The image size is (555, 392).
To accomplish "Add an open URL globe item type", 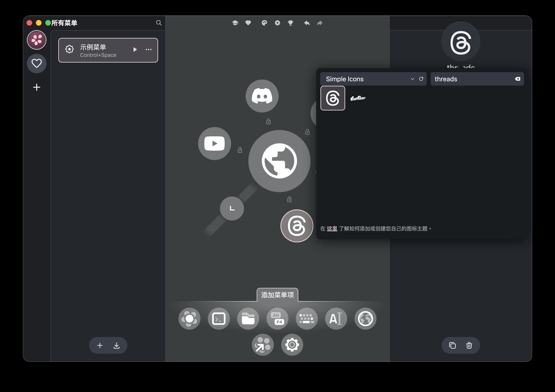I will tap(365, 319).
